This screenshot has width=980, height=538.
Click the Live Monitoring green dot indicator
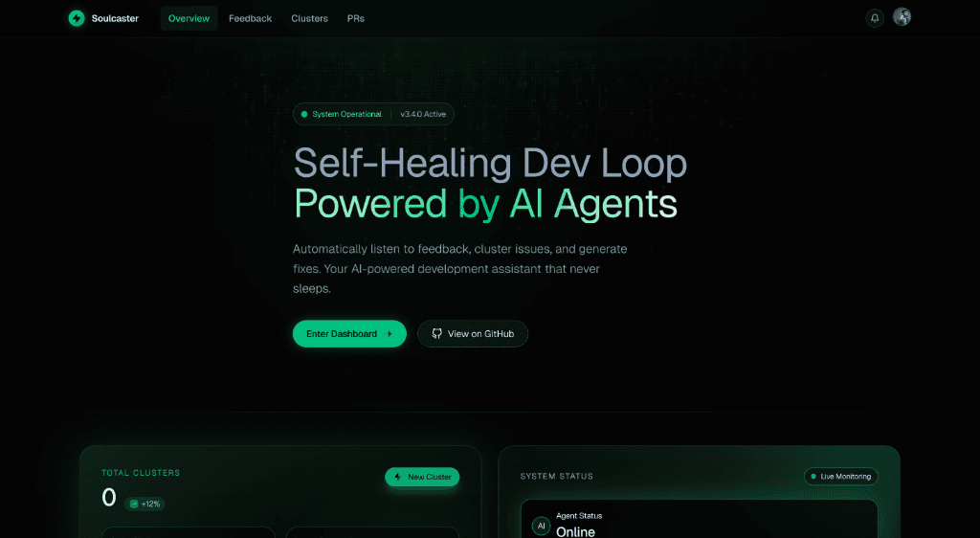tap(813, 476)
